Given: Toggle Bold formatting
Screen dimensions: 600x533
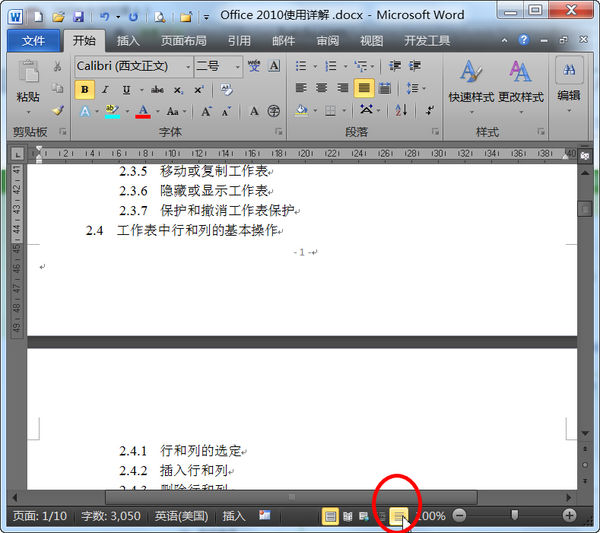Looking at the screenshot, I should [x=85, y=90].
